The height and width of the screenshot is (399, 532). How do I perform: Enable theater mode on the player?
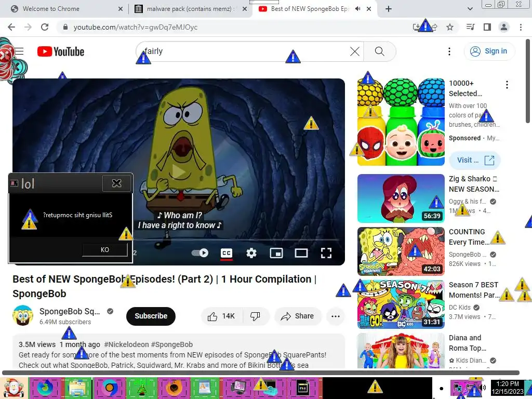(301, 253)
